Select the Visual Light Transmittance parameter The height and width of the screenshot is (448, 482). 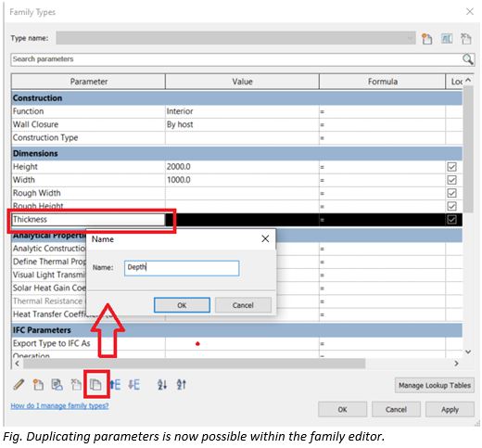pos(49,275)
